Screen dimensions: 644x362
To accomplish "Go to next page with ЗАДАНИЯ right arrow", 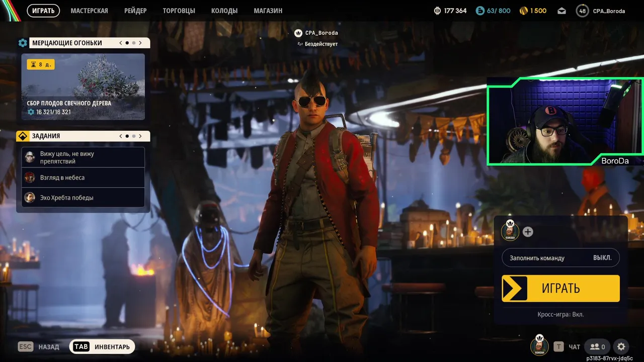I will tap(140, 136).
